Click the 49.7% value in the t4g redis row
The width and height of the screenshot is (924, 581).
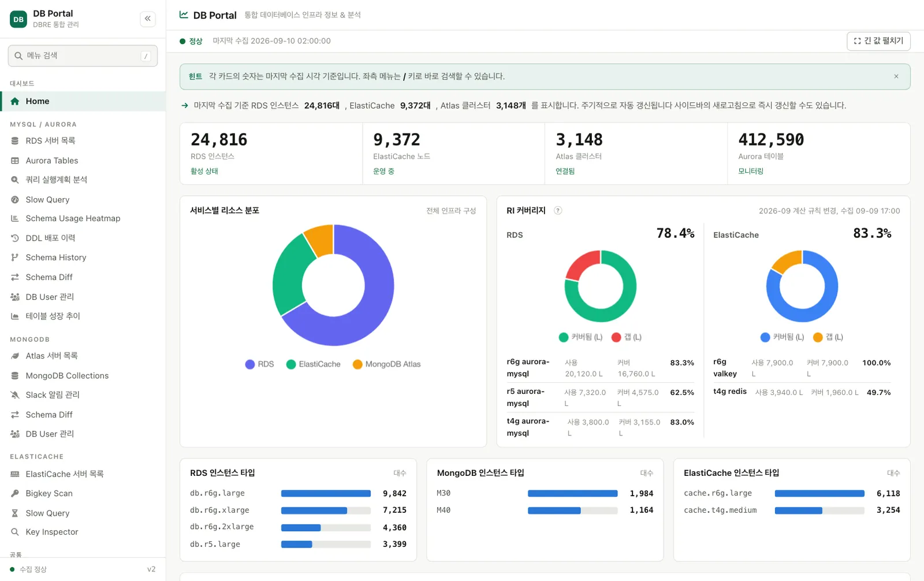[x=878, y=392]
